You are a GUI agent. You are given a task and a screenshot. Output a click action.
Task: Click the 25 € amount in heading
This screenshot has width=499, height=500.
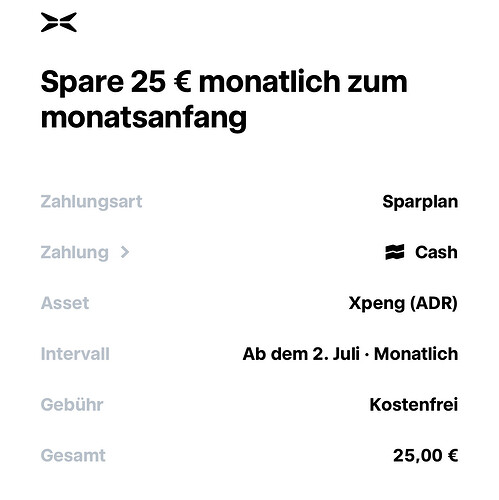coord(161,82)
